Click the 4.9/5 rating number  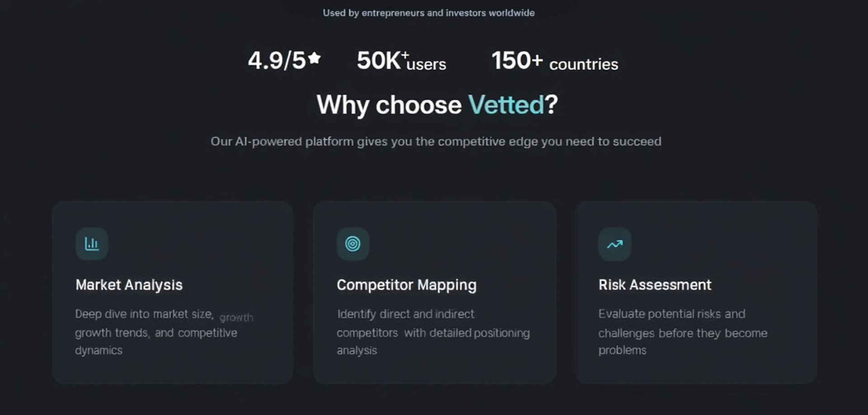coord(277,61)
